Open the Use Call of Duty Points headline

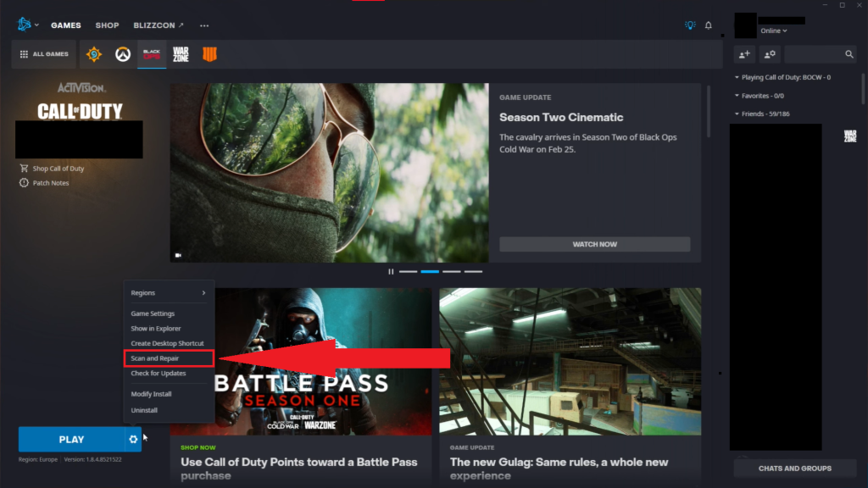click(x=299, y=469)
